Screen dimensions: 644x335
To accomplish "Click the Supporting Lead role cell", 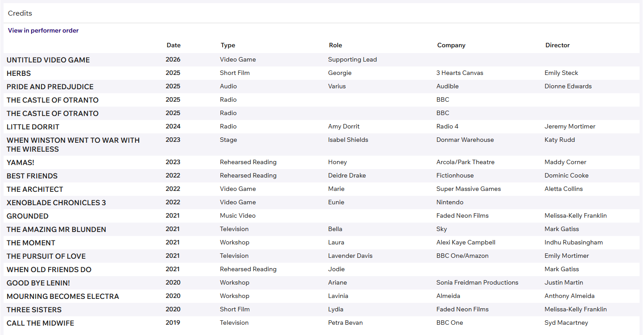I will (x=352, y=59).
